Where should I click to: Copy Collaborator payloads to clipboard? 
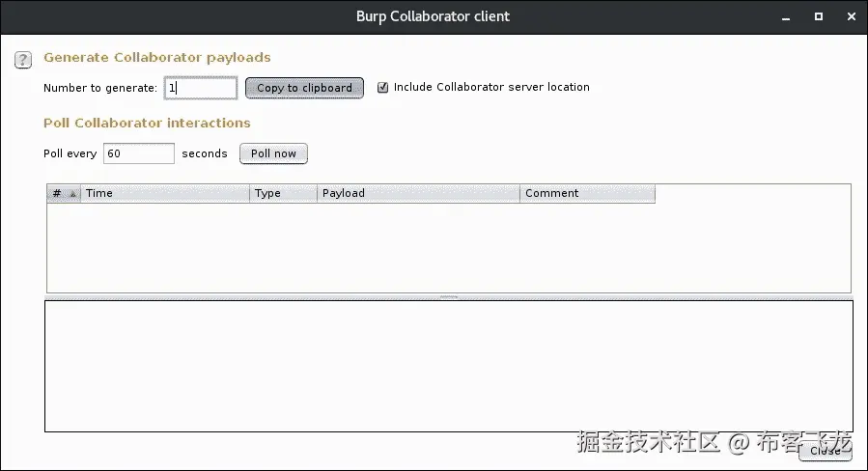point(304,88)
